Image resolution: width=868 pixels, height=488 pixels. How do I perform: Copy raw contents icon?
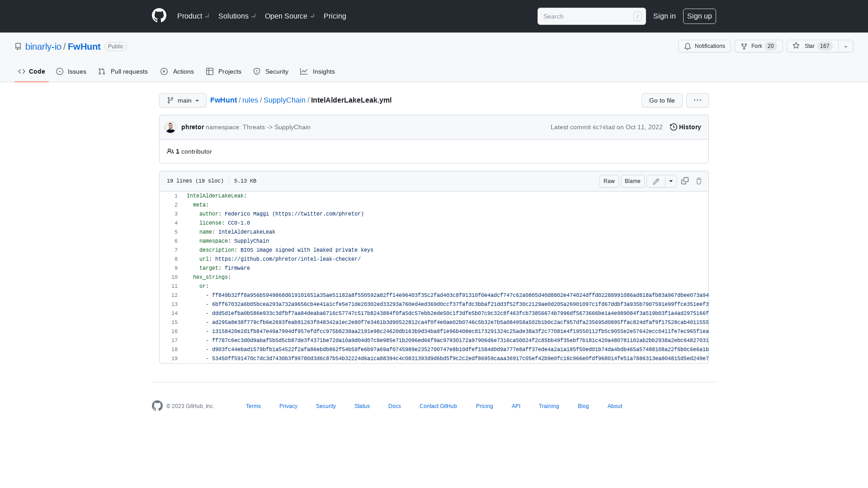click(685, 181)
